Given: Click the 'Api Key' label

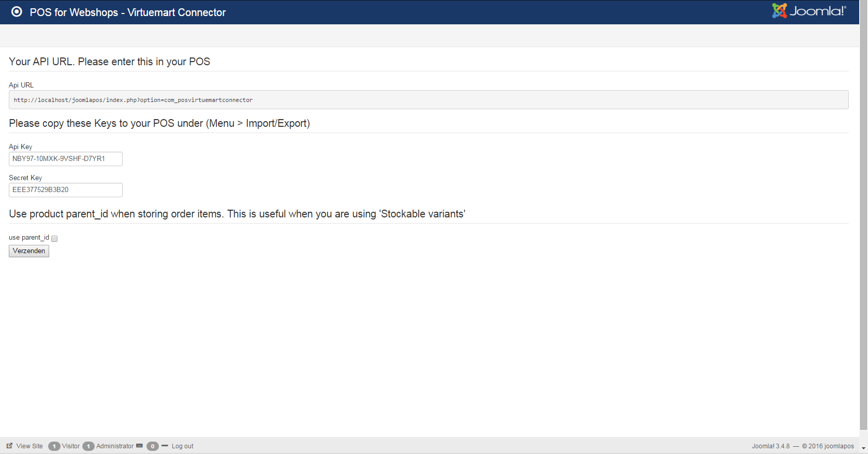Looking at the screenshot, I should tap(21, 147).
